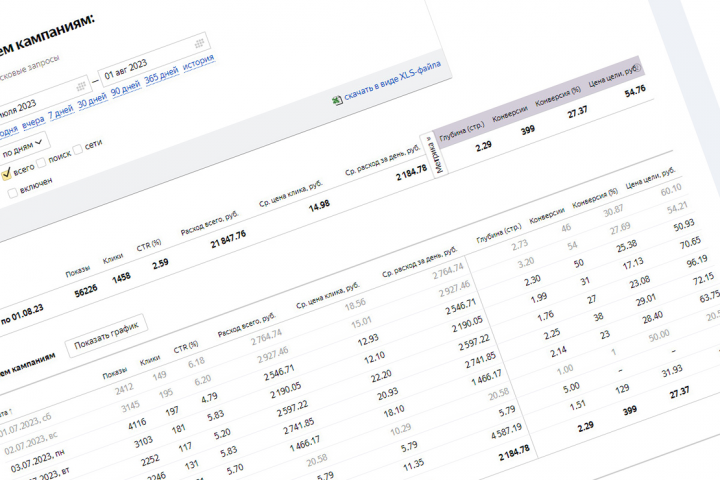Screen dimensions: 720x480
Task: Click the 01 авг 2023 end date field
Action: [x=154, y=58]
